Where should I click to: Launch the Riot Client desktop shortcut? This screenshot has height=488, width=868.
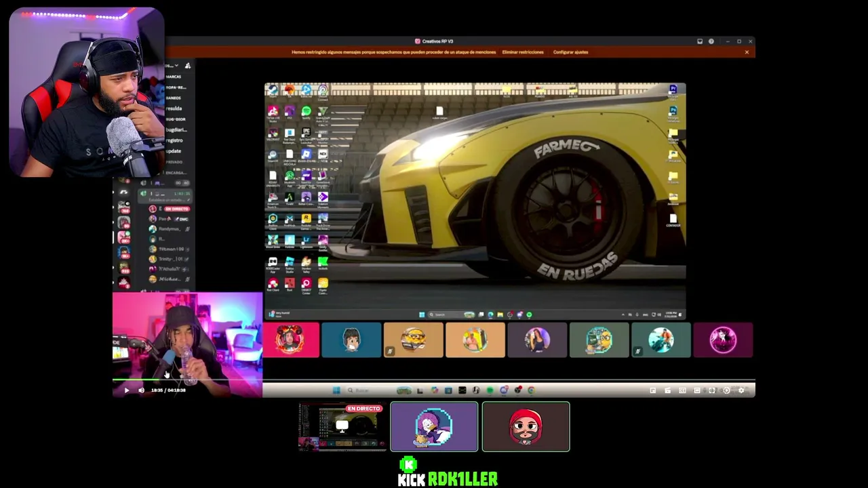point(273,285)
